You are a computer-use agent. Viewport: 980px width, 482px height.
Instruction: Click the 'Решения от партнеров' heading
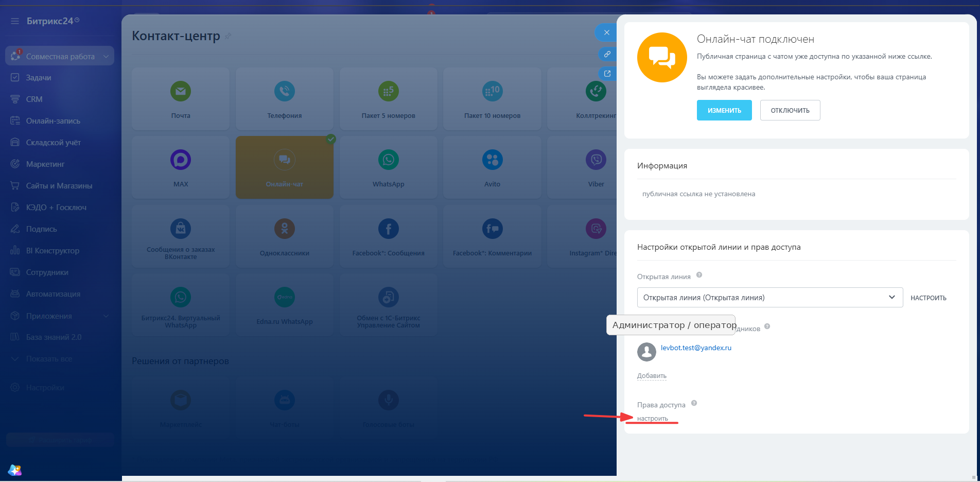point(180,361)
